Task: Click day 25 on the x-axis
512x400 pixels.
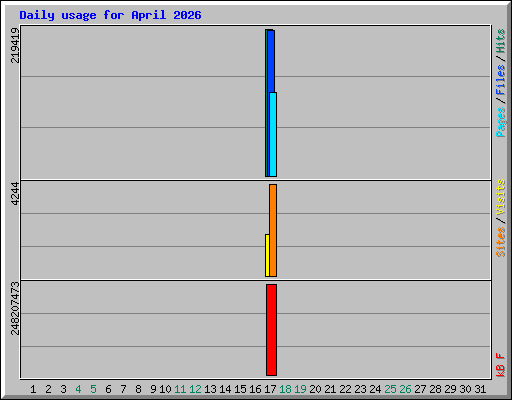Action: (x=390, y=389)
